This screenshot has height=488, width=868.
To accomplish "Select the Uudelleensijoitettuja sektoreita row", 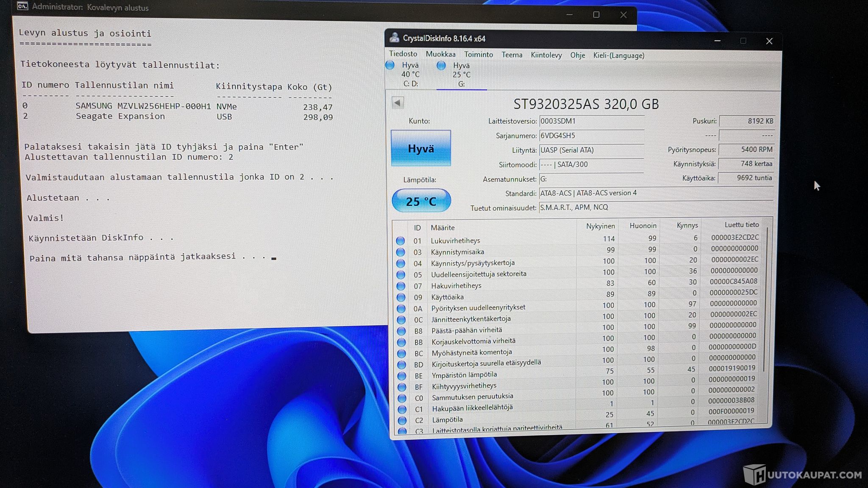I will point(479,274).
